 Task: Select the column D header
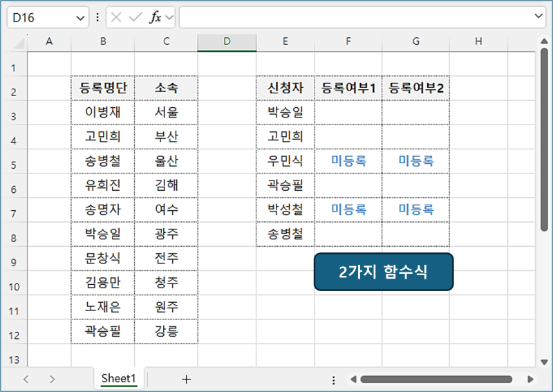point(227,41)
